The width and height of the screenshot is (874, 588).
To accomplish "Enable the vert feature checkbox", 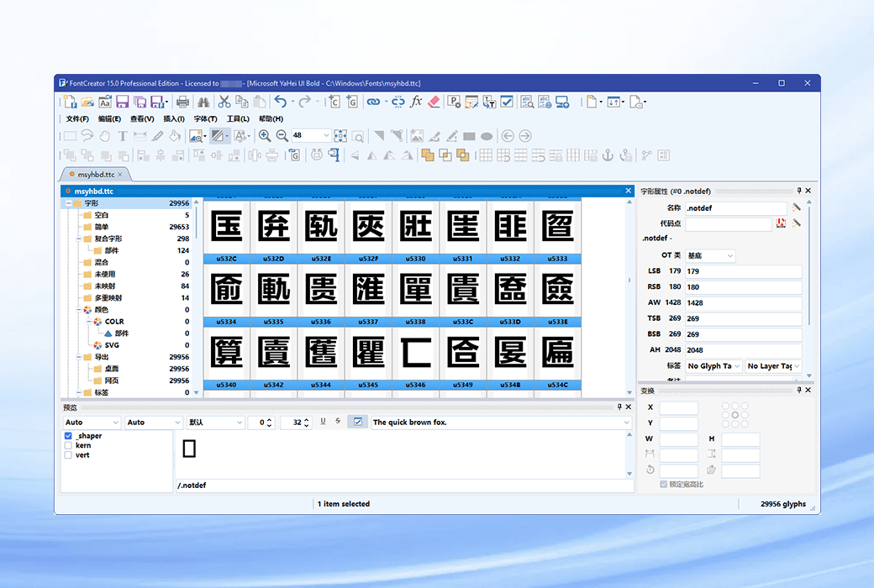I will point(68,454).
